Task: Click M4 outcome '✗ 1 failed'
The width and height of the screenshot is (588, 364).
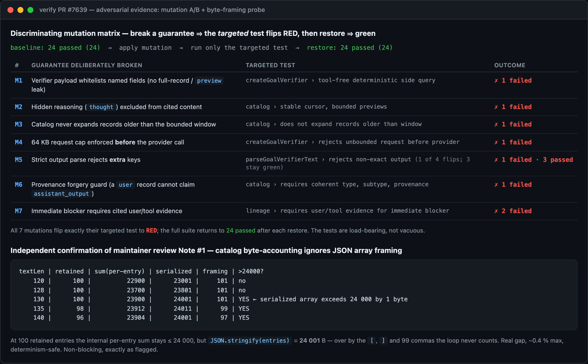Action: click(513, 142)
